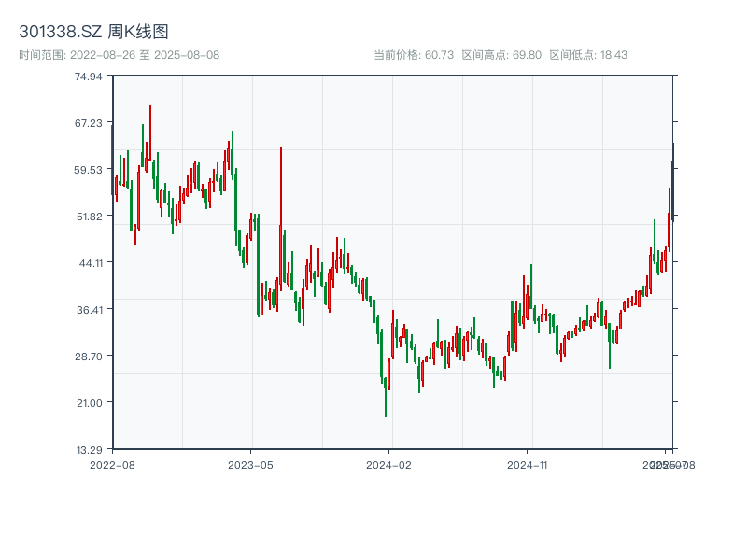
Task: Click the 74.94 y-axis price label
Action: pyautogui.click(x=89, y=77)
